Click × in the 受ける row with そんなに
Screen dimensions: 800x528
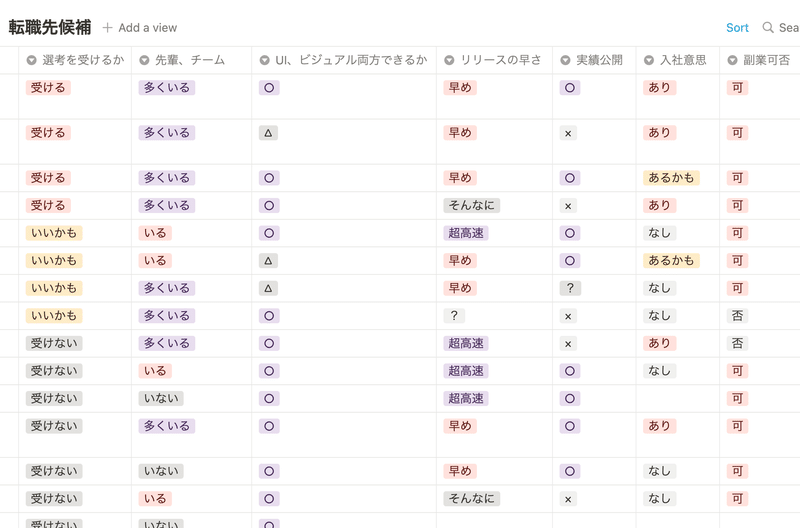568,206
